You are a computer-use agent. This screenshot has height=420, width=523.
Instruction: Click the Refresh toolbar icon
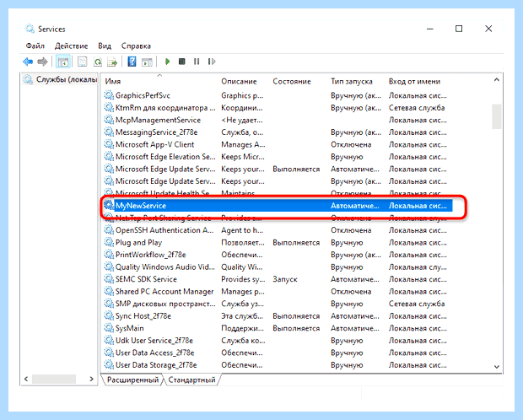coord(97,62)
